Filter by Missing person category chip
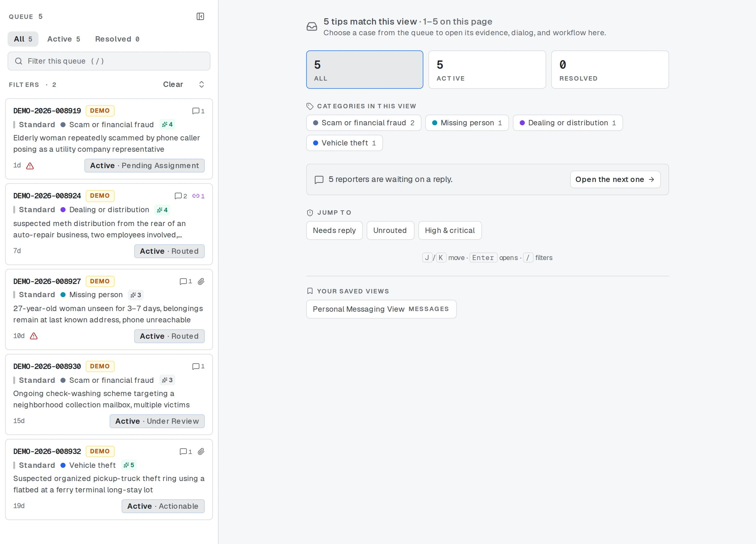This screenshot has width=756, height=544. [467, 123]
